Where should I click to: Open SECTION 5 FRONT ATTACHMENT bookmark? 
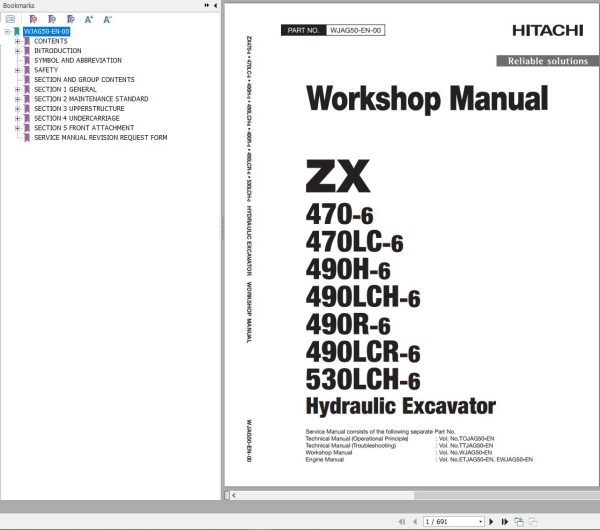click(x=84, y=128)
